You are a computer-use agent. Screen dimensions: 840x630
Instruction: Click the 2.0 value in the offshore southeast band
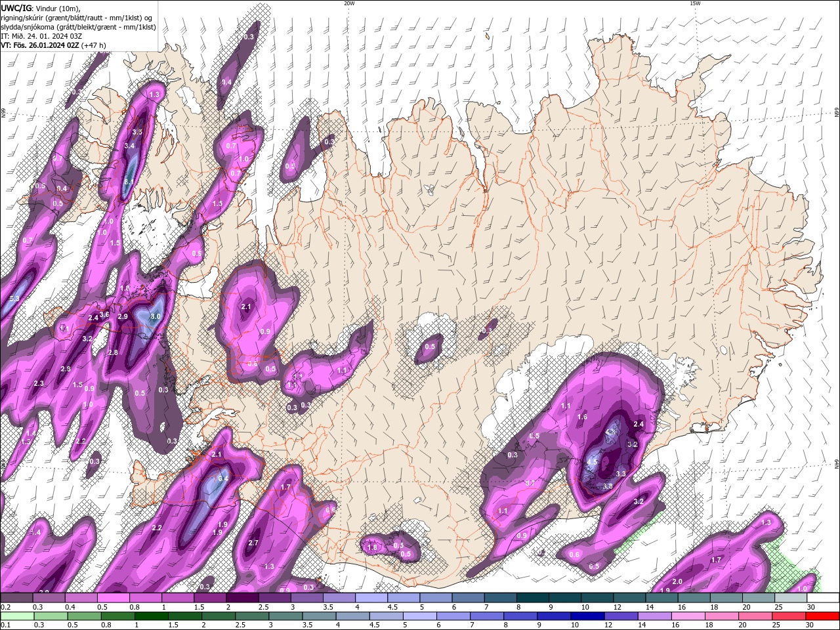coord(678,581)
